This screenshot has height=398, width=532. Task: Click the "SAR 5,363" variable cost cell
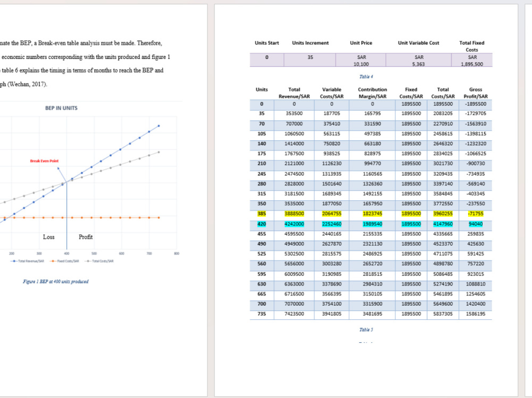click(419, 61)
